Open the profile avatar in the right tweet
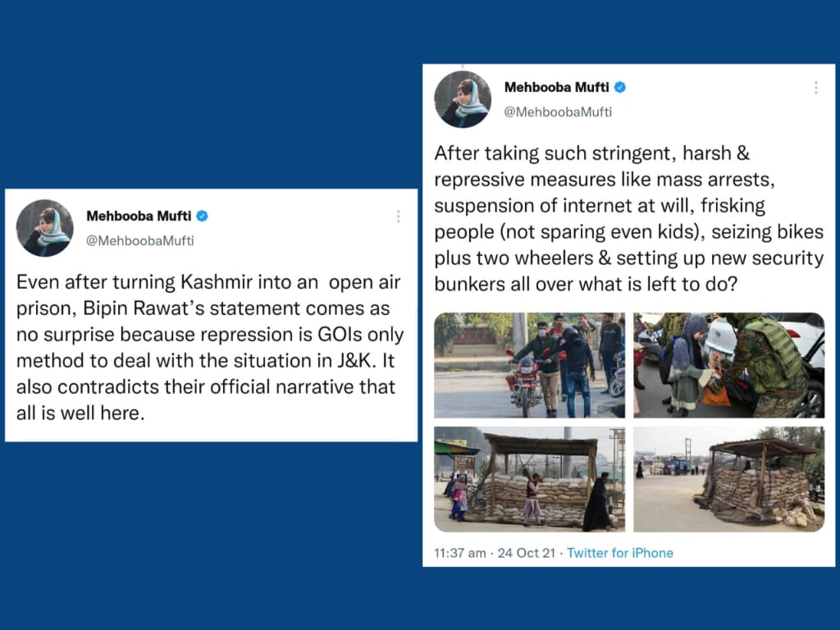The image size is (840, 630). pyautogui.click(x=463, y=99)
